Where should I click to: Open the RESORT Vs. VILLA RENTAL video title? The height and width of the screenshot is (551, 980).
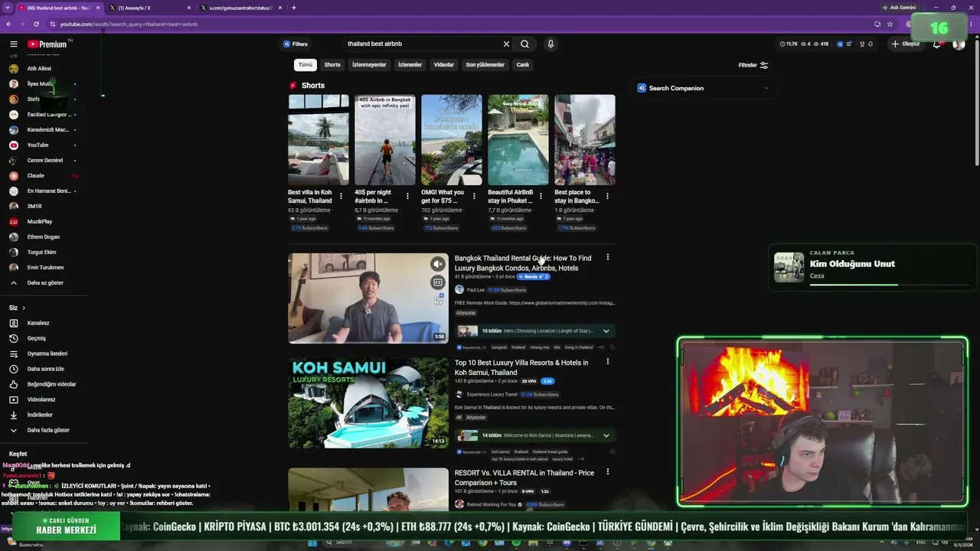[x=524, y=478]
